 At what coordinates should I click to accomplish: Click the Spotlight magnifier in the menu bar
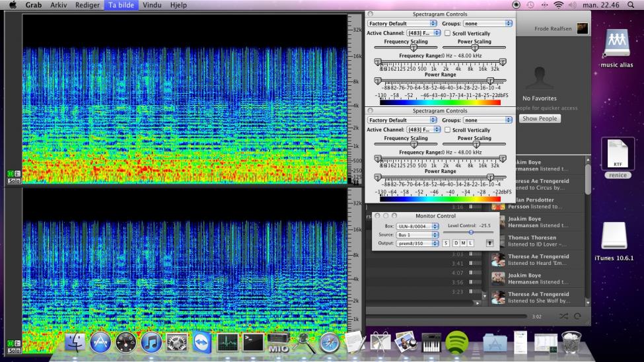[x=631, y=5]
